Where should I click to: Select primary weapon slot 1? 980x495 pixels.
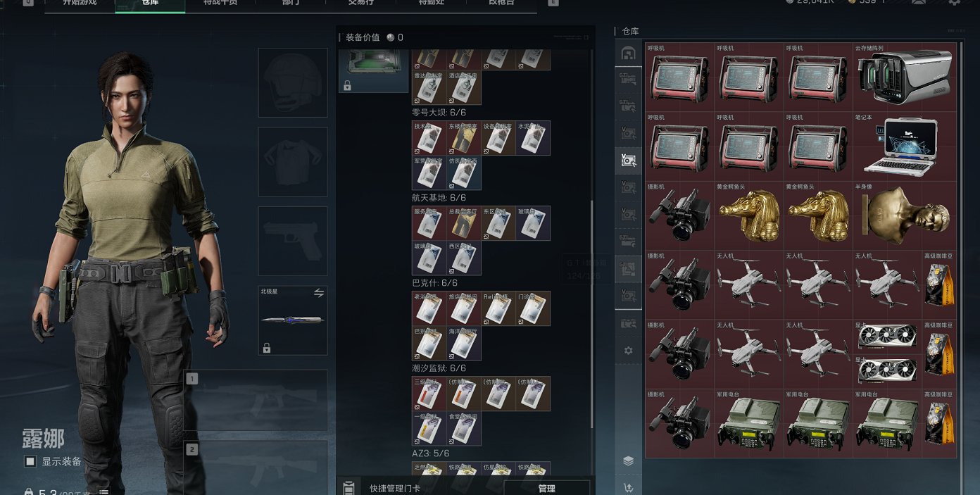pos(256,400)
